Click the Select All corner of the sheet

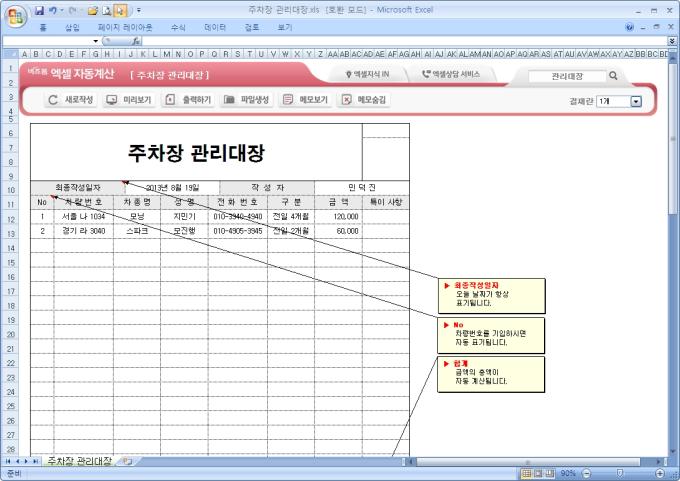[10, 54]
